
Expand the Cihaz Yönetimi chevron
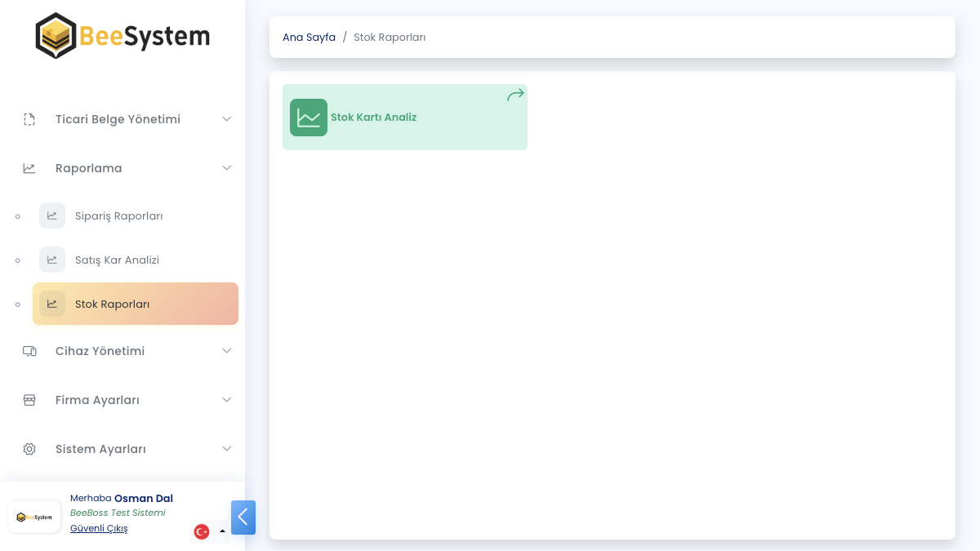(x=227, y=351)
